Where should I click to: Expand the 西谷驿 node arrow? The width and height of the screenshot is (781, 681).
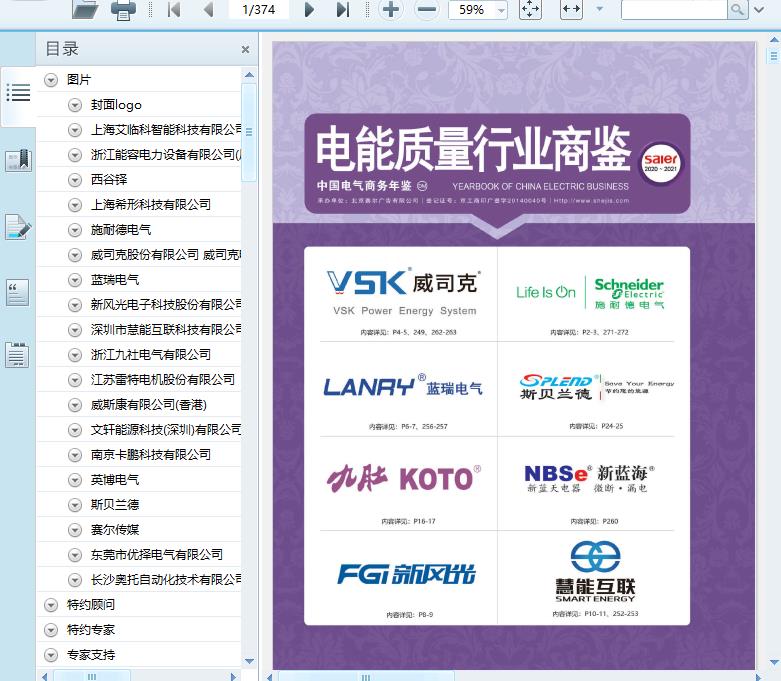[75, 180]
